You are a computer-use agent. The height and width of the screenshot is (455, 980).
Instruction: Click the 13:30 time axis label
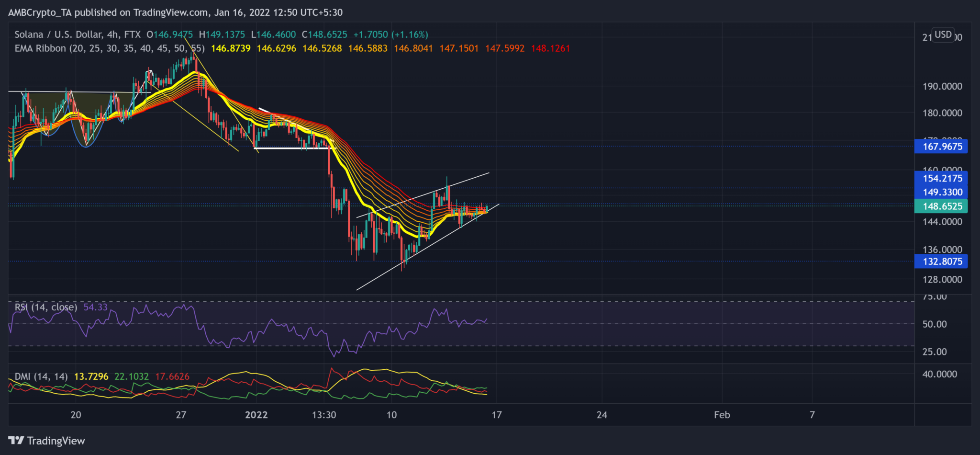point(324,415)
